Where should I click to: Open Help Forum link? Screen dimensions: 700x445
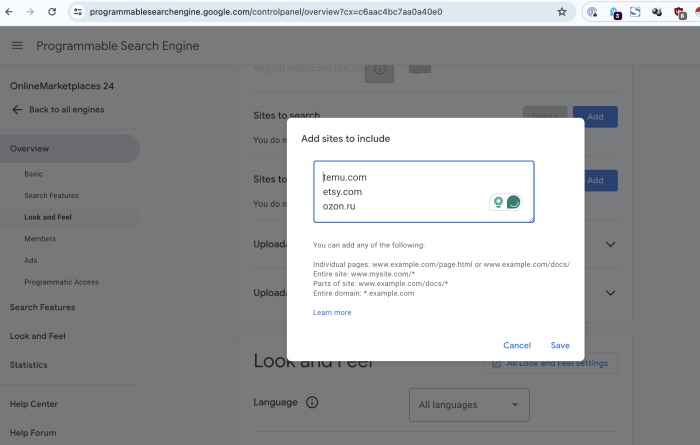(33, 433)
